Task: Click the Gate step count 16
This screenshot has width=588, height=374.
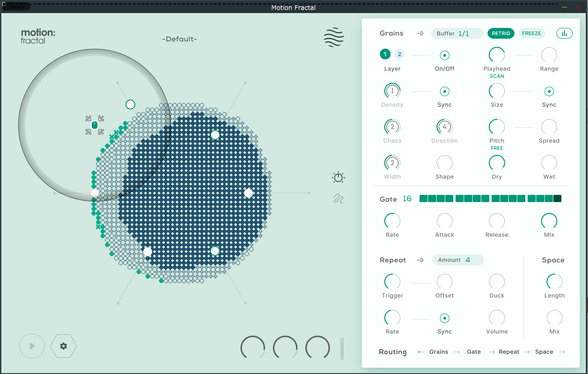Action: tap(407, 199)
